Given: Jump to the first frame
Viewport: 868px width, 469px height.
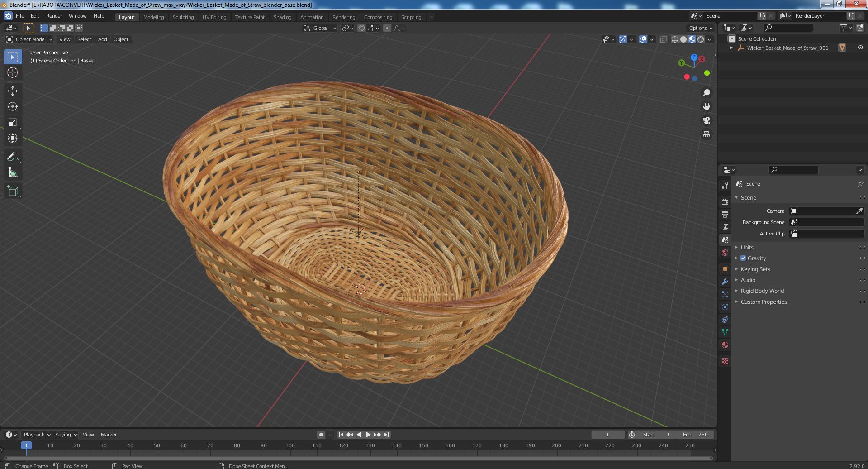Looking at the screenshot, I should coord(341,435).
